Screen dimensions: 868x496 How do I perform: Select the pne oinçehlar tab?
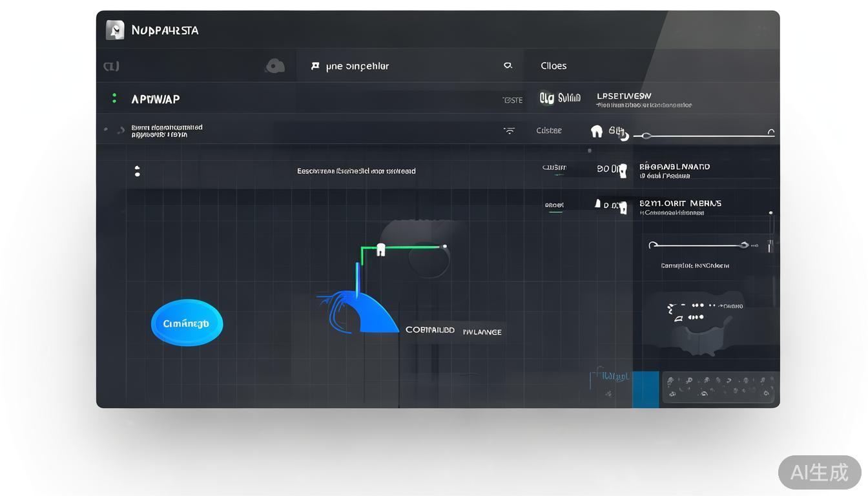(357, 66)
